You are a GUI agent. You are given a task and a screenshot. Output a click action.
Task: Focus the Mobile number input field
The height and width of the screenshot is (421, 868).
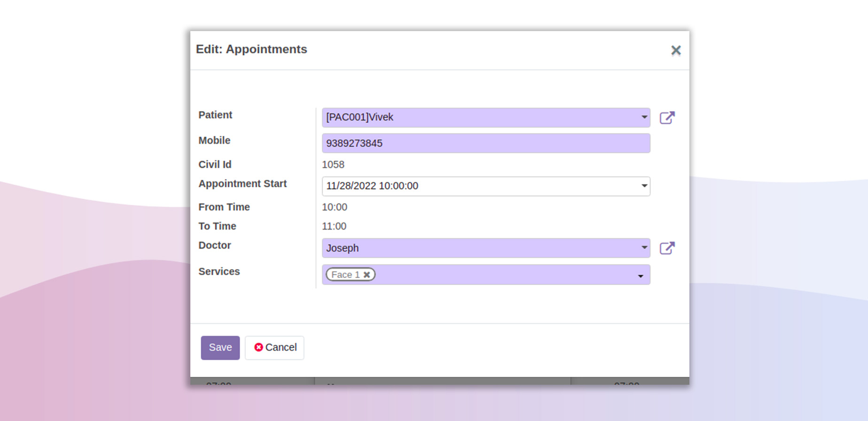click(486, 143)
